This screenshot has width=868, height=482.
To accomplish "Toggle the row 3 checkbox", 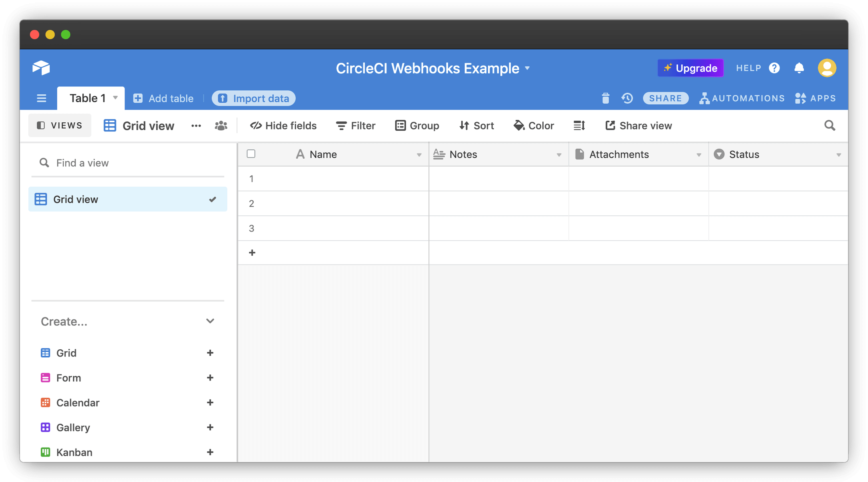I will pos(250,227).
